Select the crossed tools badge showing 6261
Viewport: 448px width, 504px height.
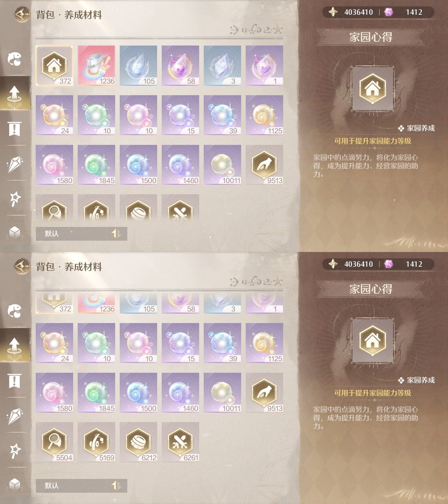pyautogui.click(x=180, y=442)
